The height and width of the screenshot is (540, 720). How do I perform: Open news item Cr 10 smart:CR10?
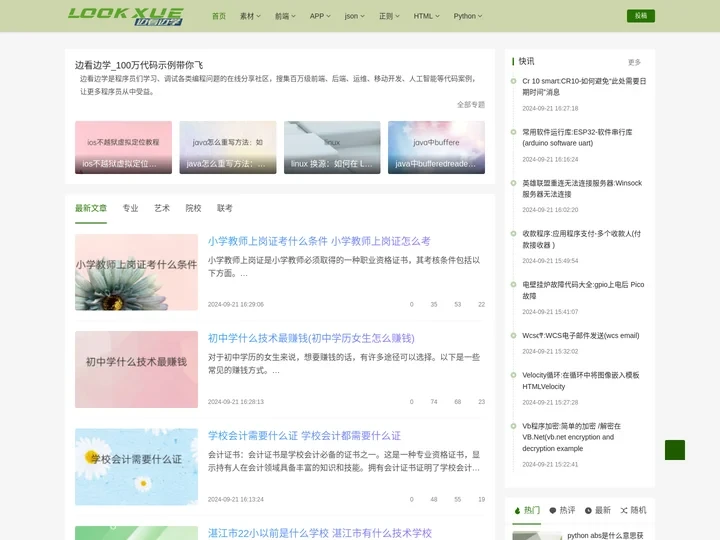pyautogui.click(x=584, y=87)
